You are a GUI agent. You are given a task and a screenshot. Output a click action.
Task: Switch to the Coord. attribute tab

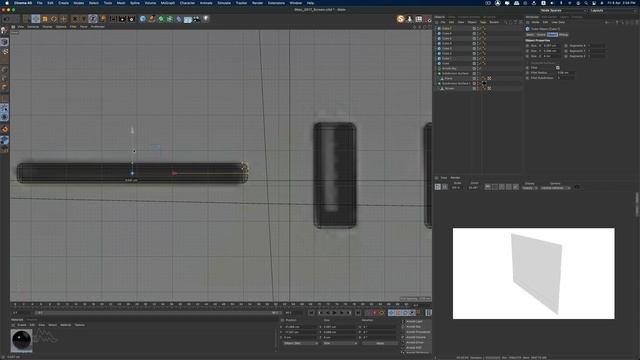[x=541, y=35]
